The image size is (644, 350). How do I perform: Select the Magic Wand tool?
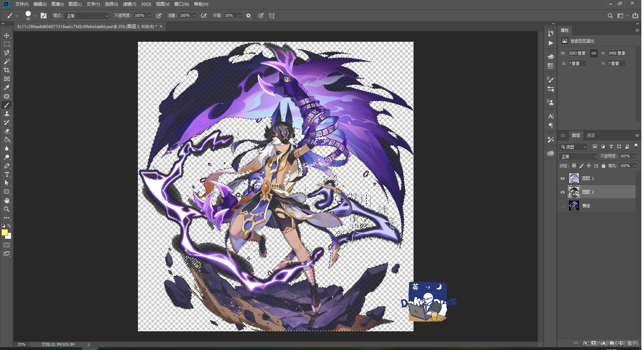point(7,61)
